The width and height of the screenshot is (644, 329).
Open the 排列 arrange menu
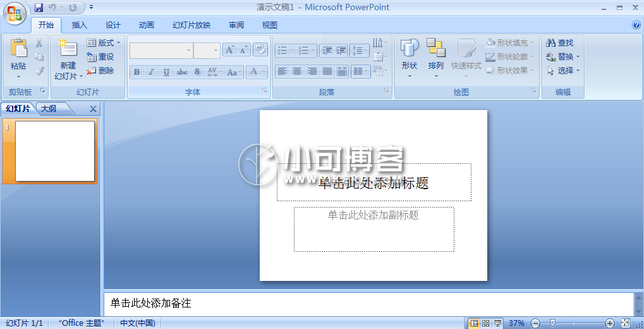pyautogui.click(x=436, y=58)
